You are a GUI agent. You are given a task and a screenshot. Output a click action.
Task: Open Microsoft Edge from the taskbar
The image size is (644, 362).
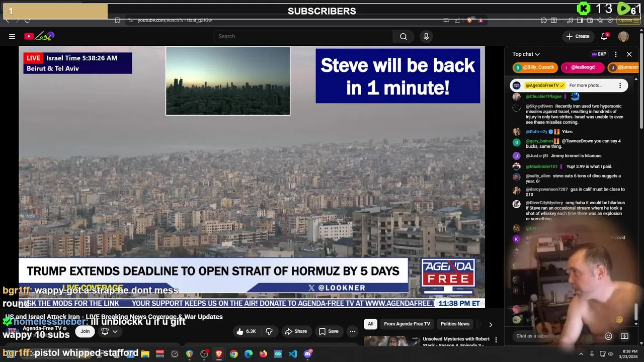(x=249, y=354)
